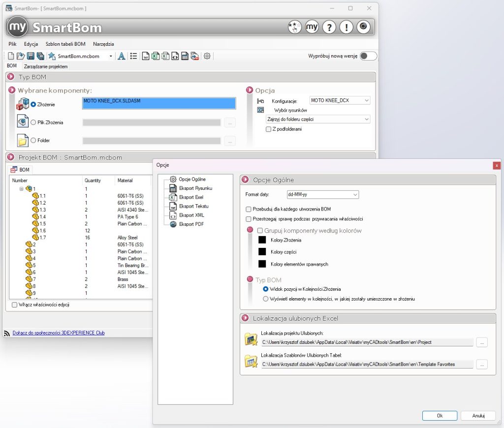
Task: Browse for Lokalizacja Szablonów Ulubionych Tabel path
Action: (x=482, y=365)
